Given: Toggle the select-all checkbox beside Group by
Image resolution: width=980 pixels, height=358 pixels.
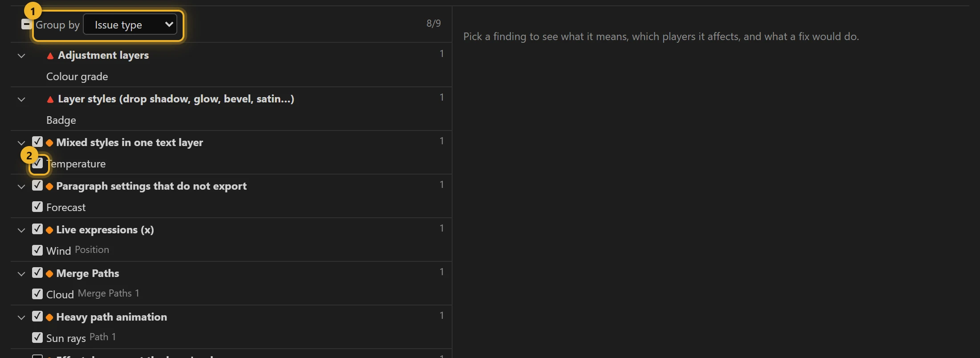Looking at the screenshot, I should click(27, 24).
